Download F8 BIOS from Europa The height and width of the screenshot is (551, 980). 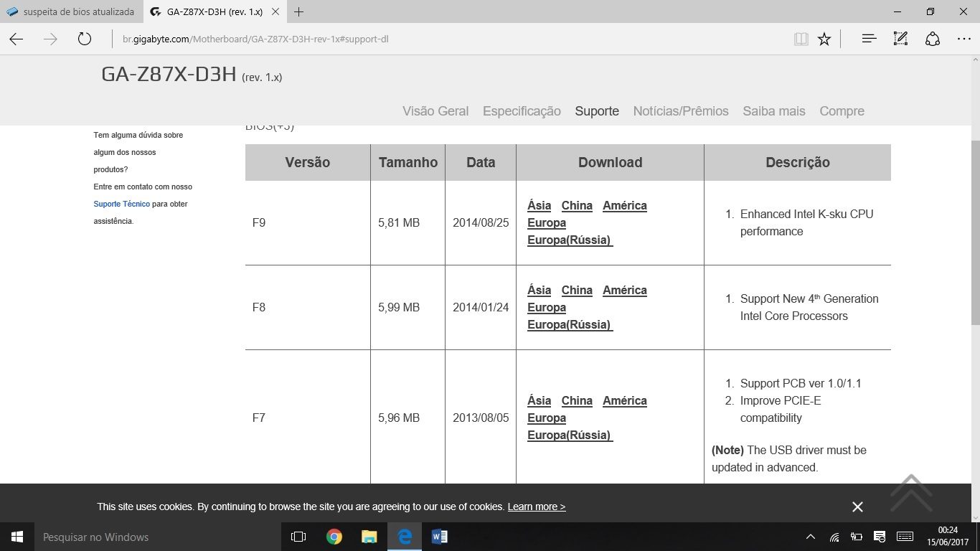(x=547, y=308)
